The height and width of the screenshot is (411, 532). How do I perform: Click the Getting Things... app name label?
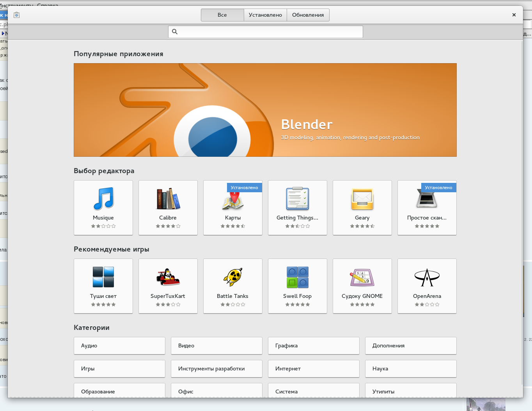298,218
